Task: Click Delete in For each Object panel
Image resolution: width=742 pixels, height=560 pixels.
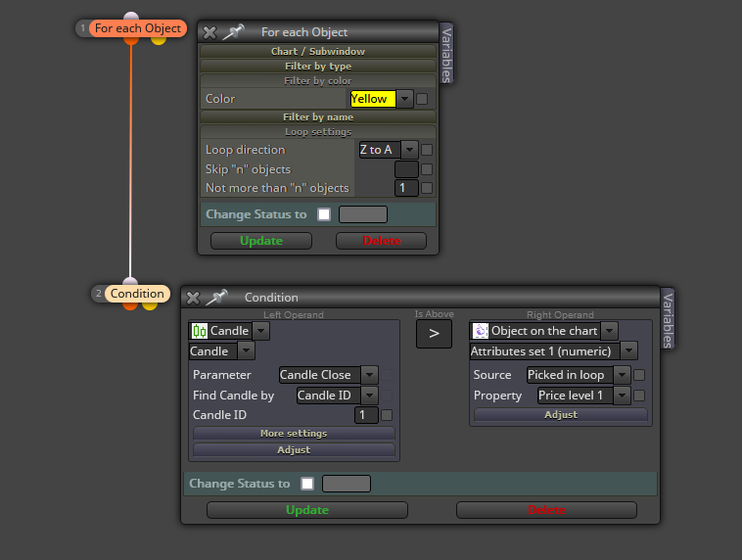Action: pyautogui.click(x=381, y=241)
